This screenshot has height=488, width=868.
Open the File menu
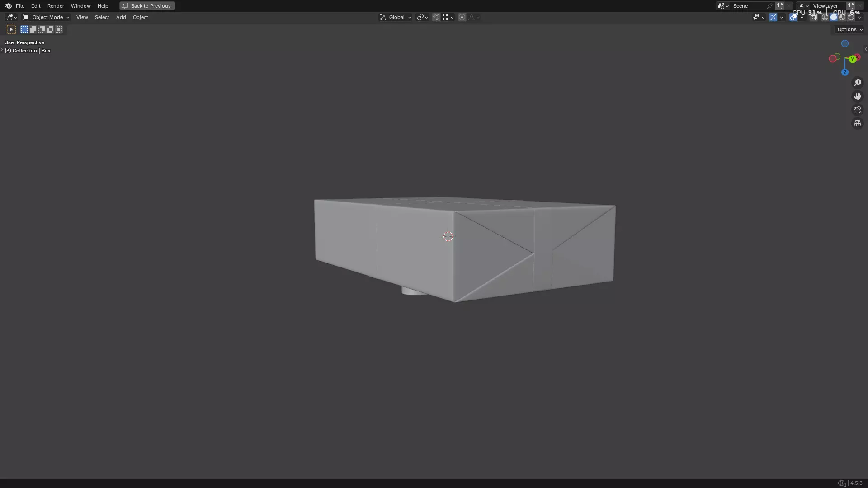20,6
